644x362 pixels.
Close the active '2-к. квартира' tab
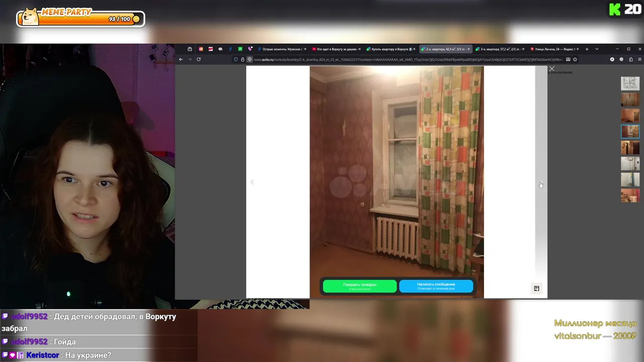tap(468, 49)
